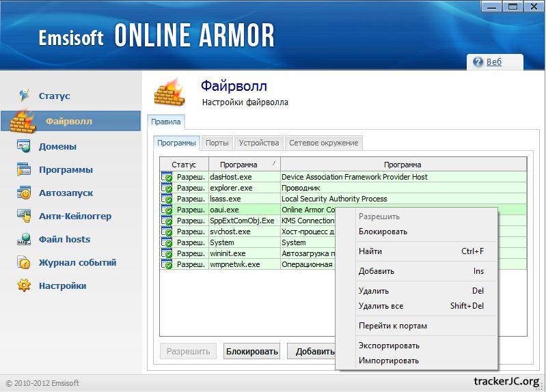
Task: Select Перейти к портам menu entry
Action: point(392,326)
